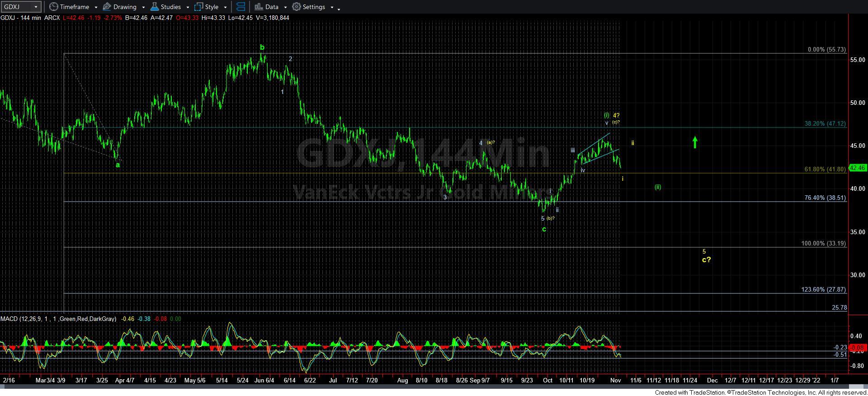868x396 pixels.
Task: Click the GDXJ - 144 min status text
Action: pyautogui.click(x=21, y=18)
